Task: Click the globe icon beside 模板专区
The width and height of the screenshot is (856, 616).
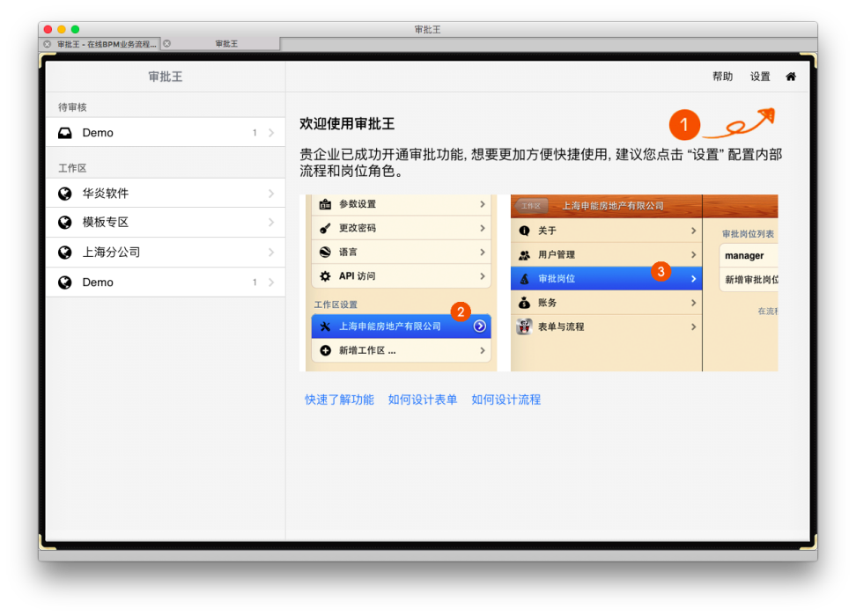Action: (65, 222)
